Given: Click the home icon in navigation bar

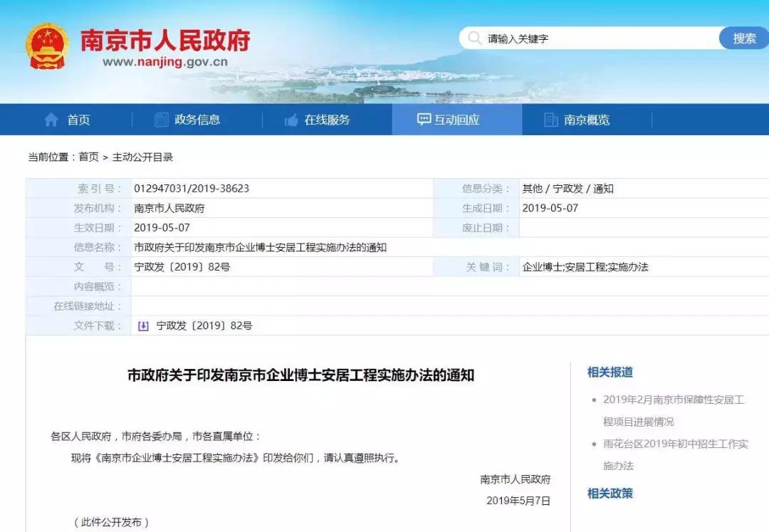Looking at the screenshot, I should [x=53, y=120].
